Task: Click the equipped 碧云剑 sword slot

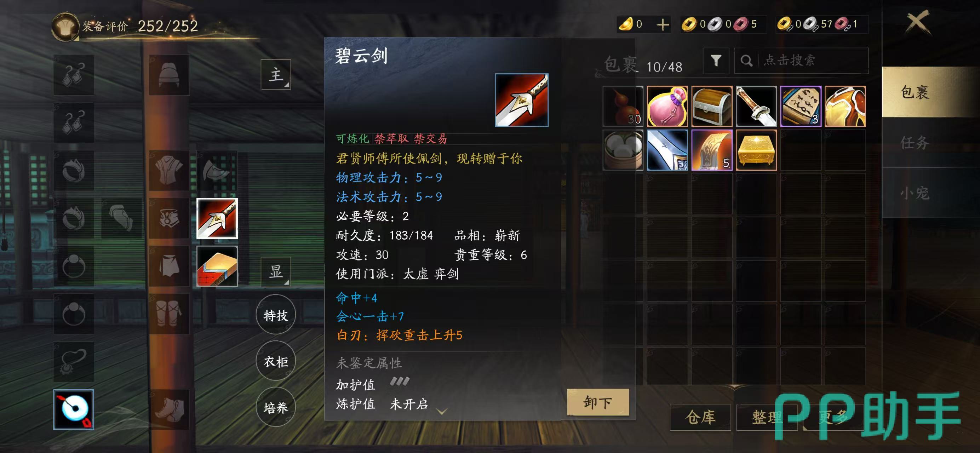Action: click(x=217, y=218)
